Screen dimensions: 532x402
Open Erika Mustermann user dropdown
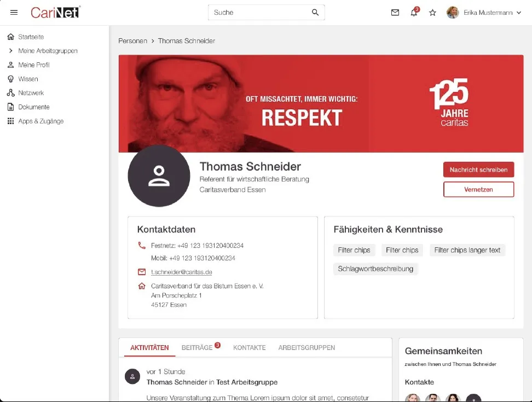[x=484, y=13]
